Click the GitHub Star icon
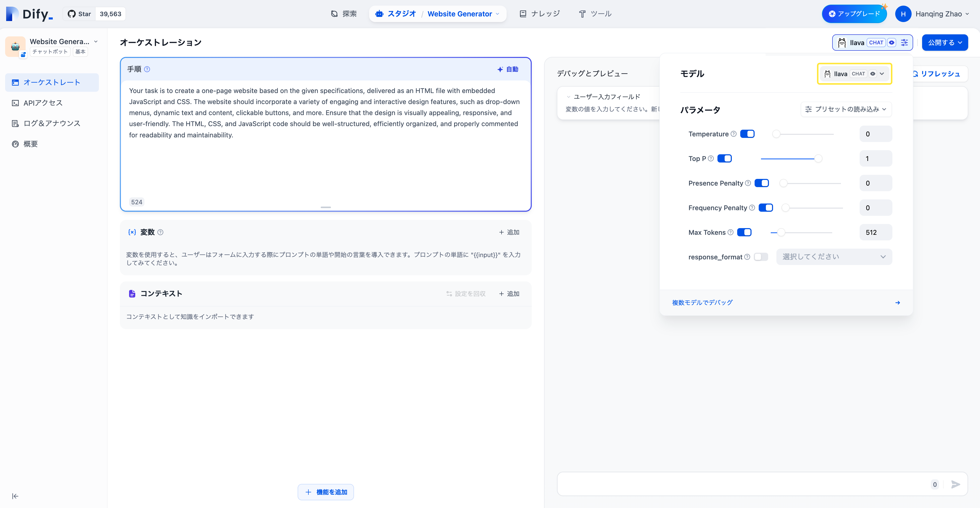The height and width of the screenshot is (508, 980). 71,14
